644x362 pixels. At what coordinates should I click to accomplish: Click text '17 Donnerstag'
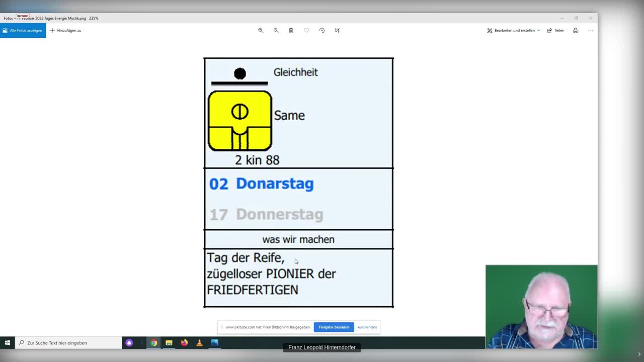pos(266,214)
